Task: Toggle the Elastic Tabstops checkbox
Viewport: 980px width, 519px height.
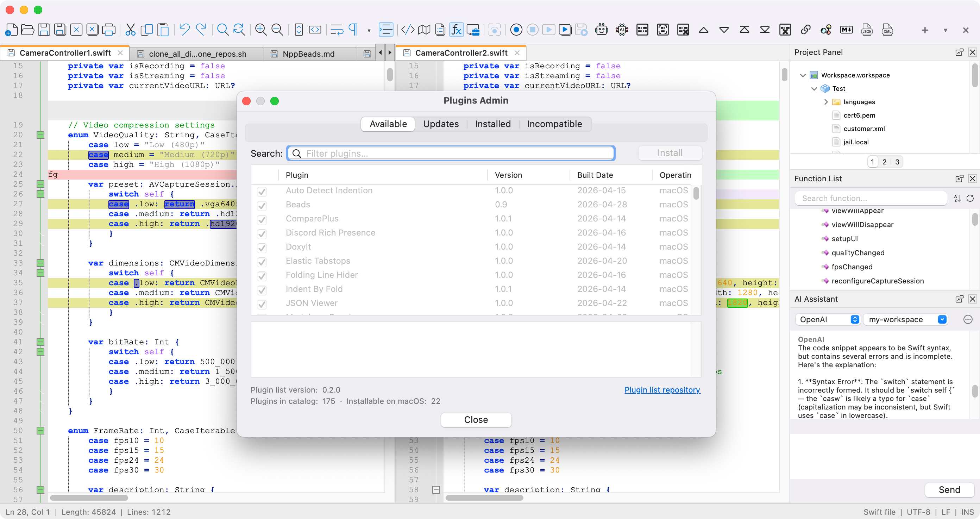Action: (x=262, y=262)
